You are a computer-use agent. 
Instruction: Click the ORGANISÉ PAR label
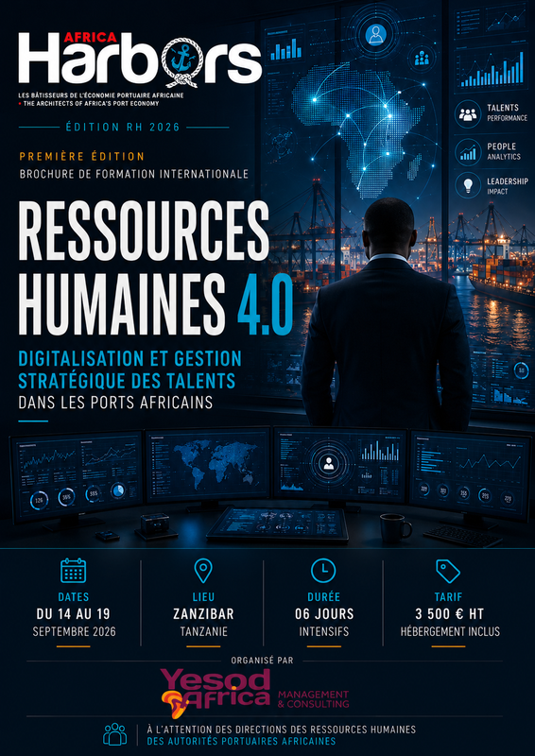click(x=262, y=660)
